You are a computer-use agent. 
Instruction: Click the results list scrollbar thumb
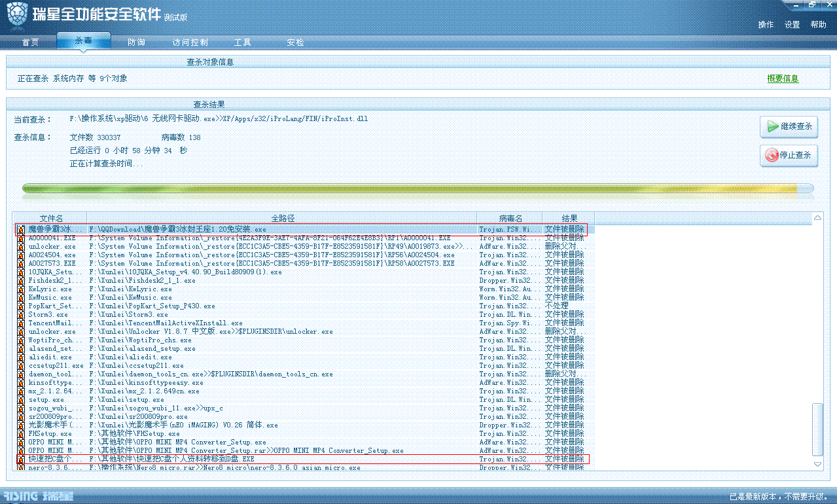pos(817,429)
